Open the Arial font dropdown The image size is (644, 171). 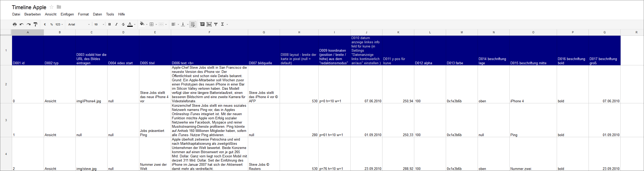79,24
